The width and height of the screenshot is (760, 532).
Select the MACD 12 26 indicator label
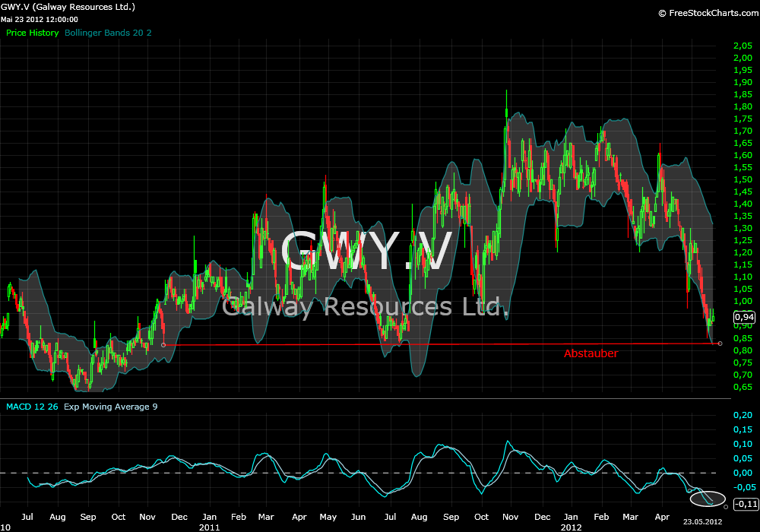[32, 407]
